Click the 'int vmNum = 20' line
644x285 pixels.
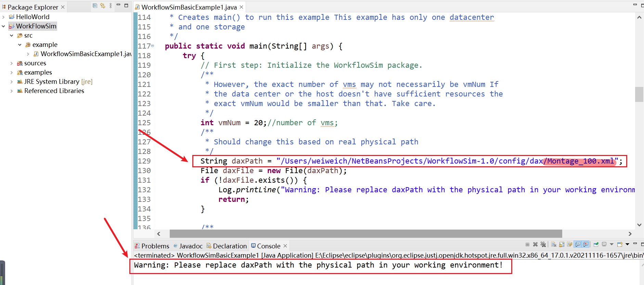[x=269, y=123]
